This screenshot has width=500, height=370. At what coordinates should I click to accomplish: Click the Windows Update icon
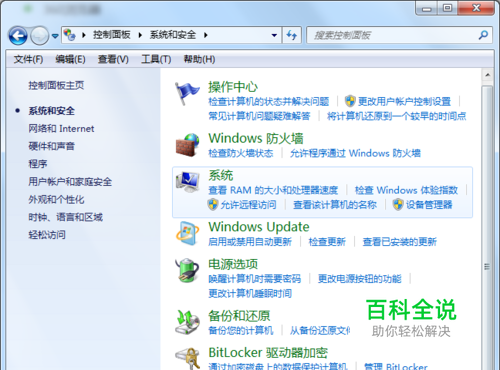(187, 233)
